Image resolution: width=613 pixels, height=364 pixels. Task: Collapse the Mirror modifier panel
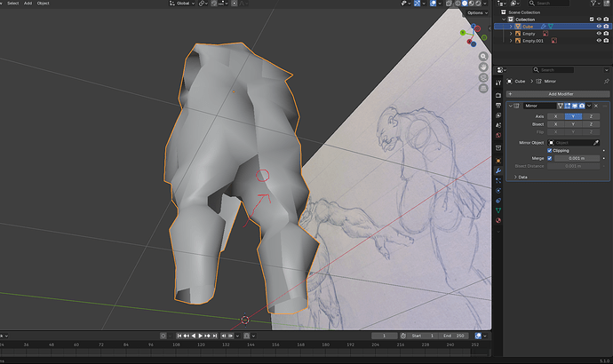(511, 106)
